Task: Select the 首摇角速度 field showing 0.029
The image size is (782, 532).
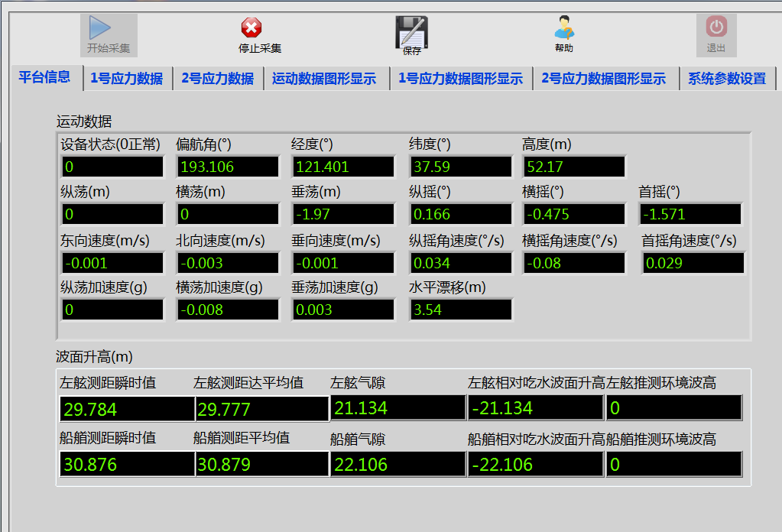Action: pos(693,263)
